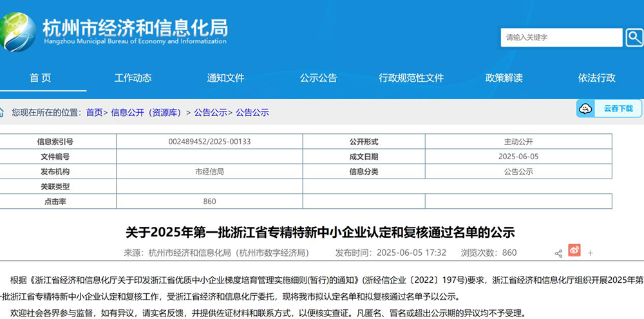Click the plus icon beside Weibo
This screenshot has height=319, width=644.
(591, 253)
